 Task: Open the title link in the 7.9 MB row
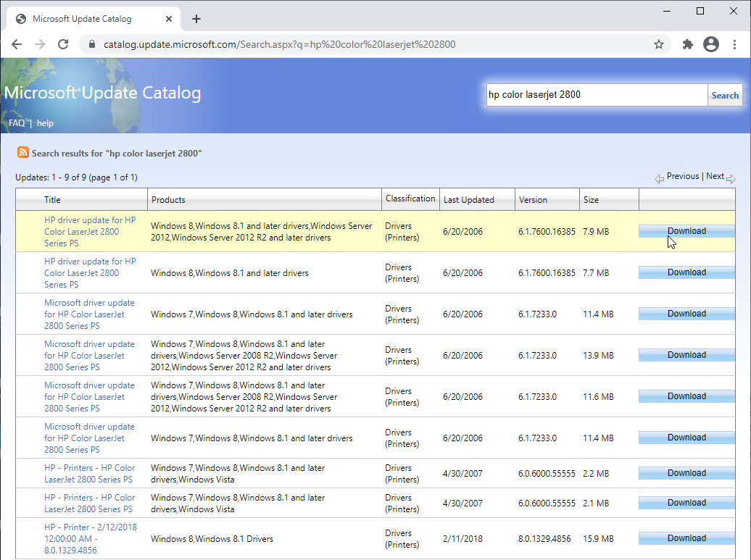(90, 232)
